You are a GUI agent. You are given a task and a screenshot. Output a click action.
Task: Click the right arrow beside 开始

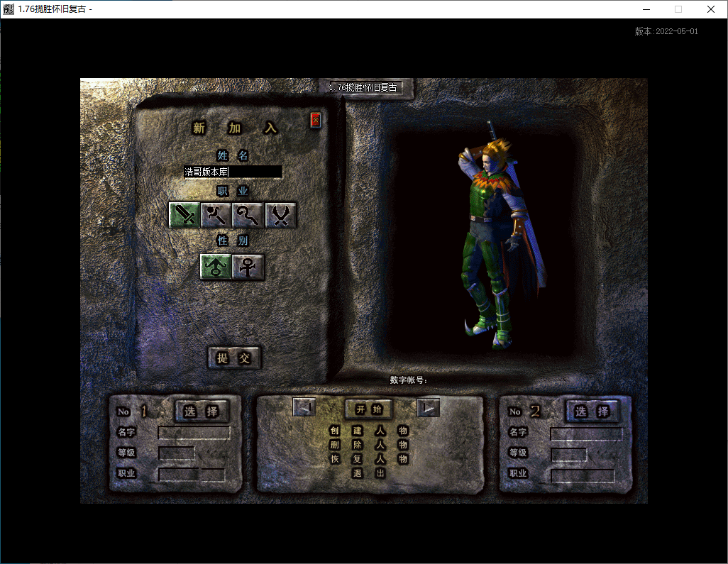pos(428,407)
